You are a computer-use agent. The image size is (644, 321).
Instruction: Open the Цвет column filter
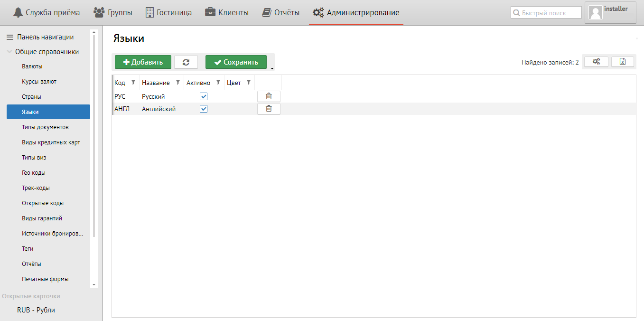(249, 82)
